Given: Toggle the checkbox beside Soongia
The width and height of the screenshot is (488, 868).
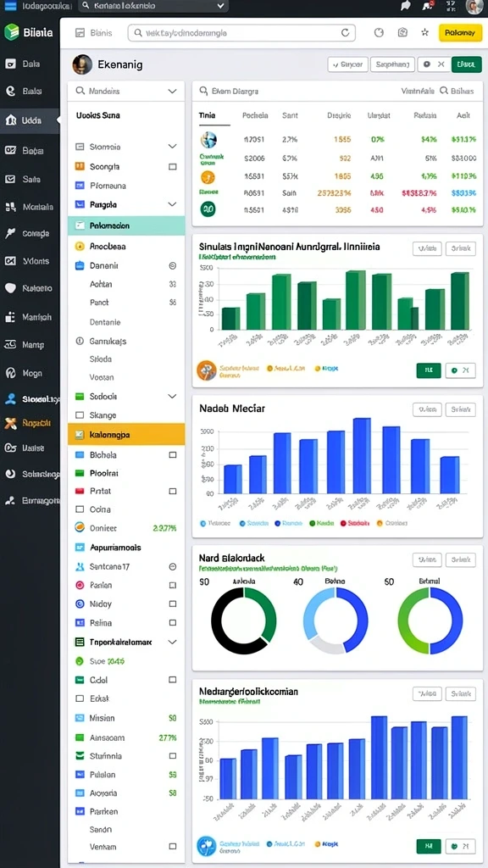Looking at the screenshot, I should (173, 167).
